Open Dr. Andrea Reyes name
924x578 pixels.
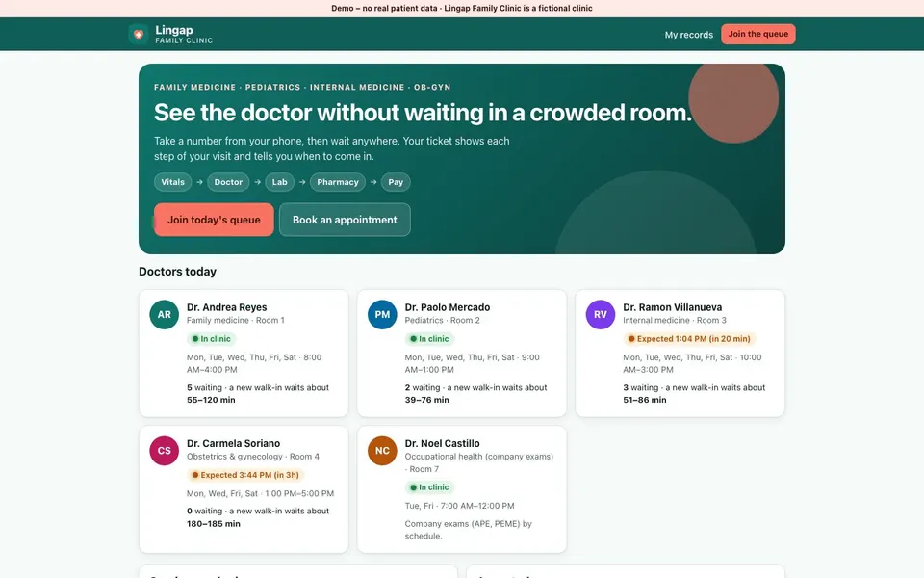(x=227, y=307)
